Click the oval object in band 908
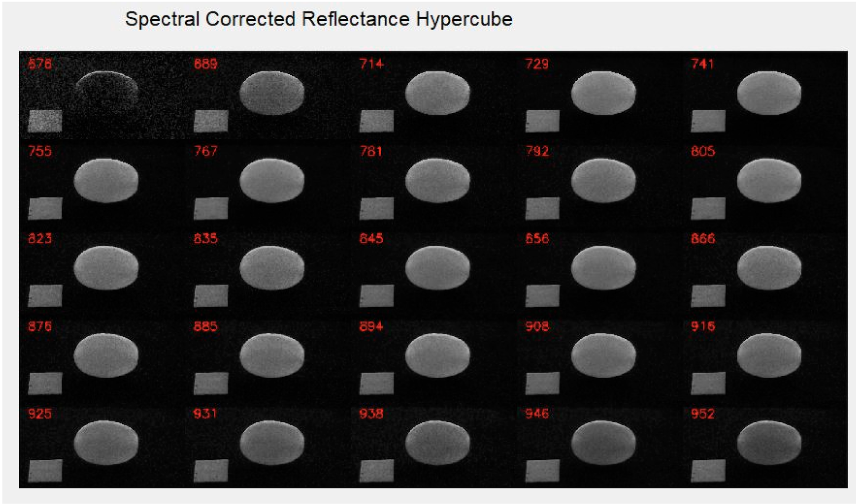The width and height of the screenshot is (856, 504). 603,355
